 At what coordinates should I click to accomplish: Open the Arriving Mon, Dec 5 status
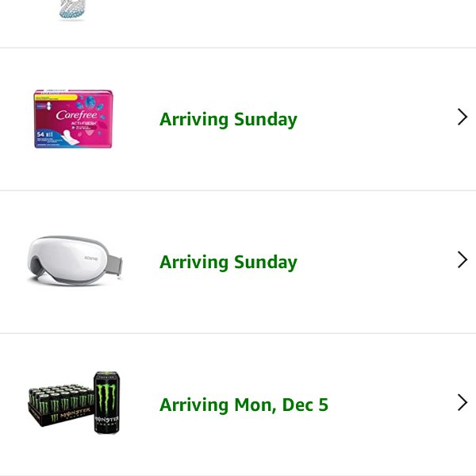244,405
